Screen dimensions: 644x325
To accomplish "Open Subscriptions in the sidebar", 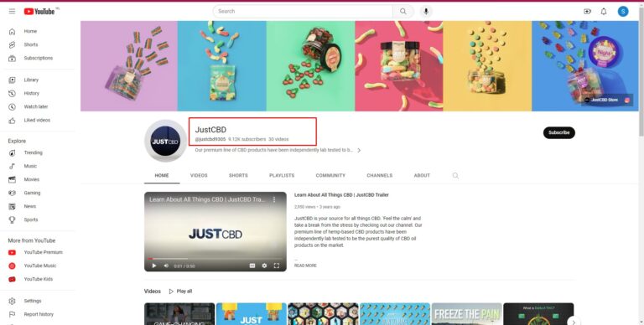I will (x=39, y=59).
